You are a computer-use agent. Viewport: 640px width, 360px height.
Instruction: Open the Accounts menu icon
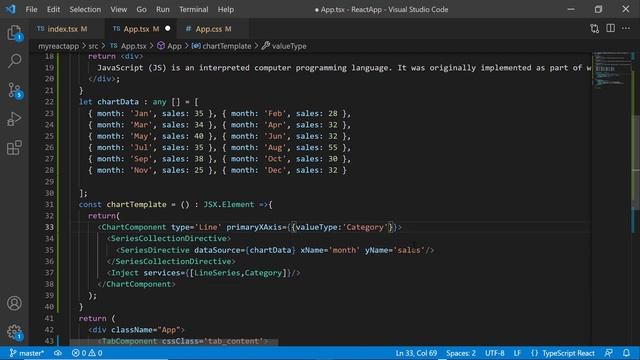pyautogui.click(x=14, y=303)
